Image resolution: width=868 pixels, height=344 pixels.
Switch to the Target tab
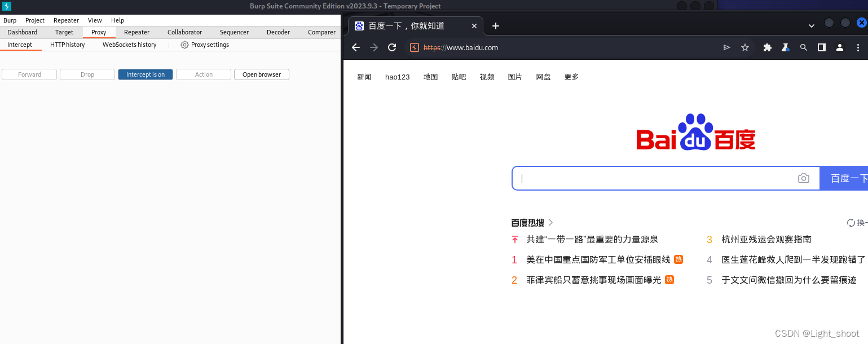click(x=64, y=32)
